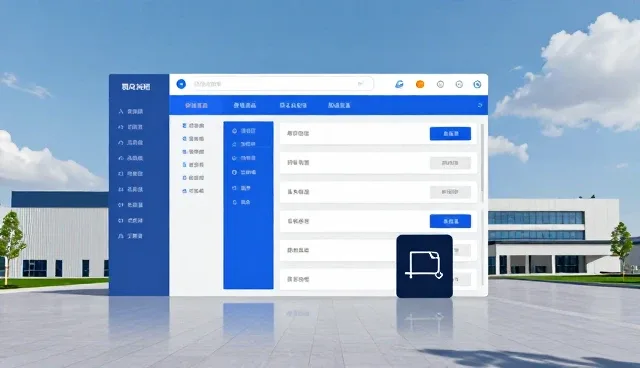
Task: Choose the third item in the bright blue panel
Action: [x=244, y=158]
